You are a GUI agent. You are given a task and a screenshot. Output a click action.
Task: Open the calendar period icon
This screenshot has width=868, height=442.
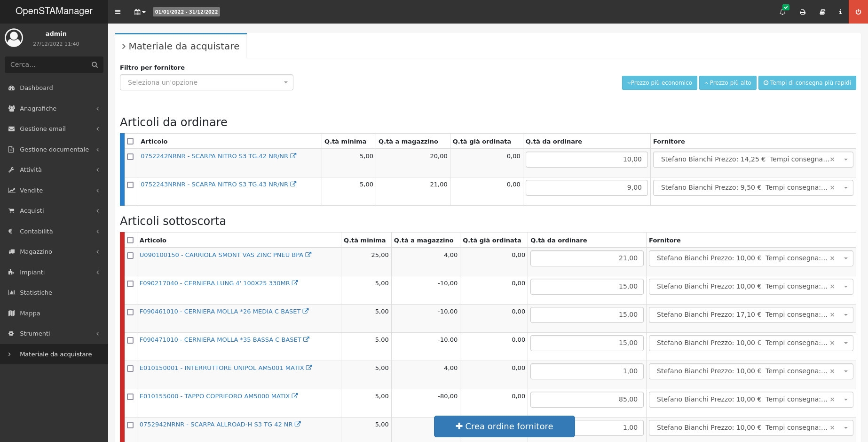coord(140,12)
